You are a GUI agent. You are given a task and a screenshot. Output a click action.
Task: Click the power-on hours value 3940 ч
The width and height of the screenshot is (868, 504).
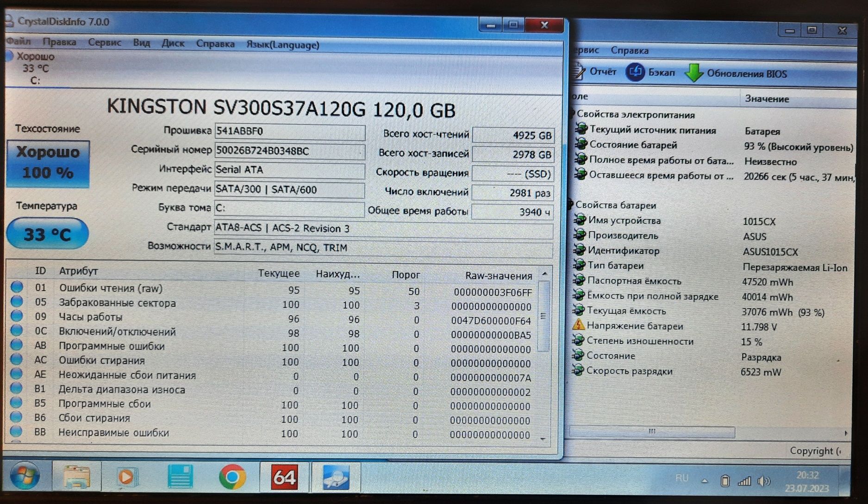(x=512, y=212)
